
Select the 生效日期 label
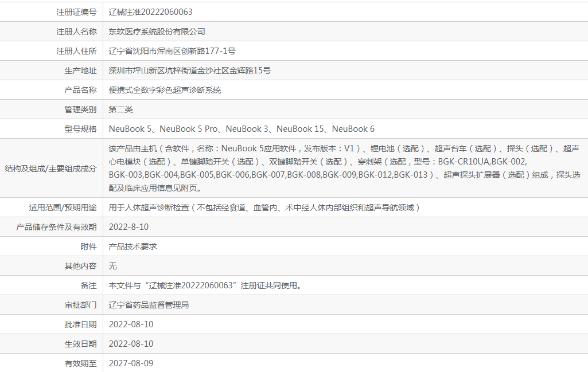tap(81, 344)
